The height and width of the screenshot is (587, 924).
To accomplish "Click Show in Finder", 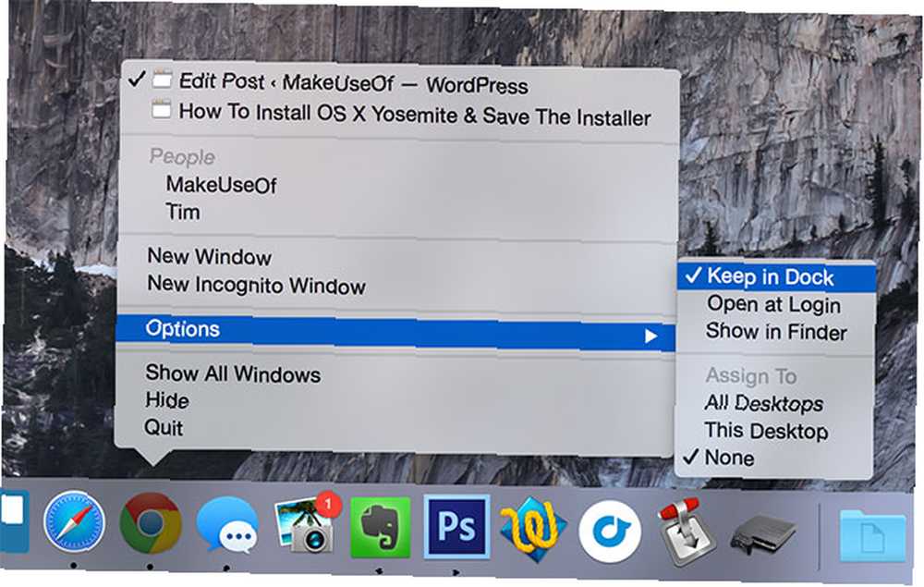I will (x=775, y=332).
